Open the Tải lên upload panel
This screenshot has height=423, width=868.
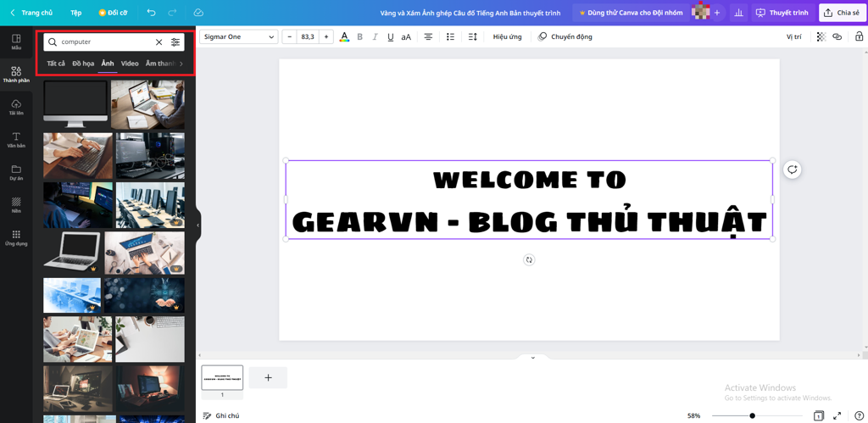pos(16,107)
